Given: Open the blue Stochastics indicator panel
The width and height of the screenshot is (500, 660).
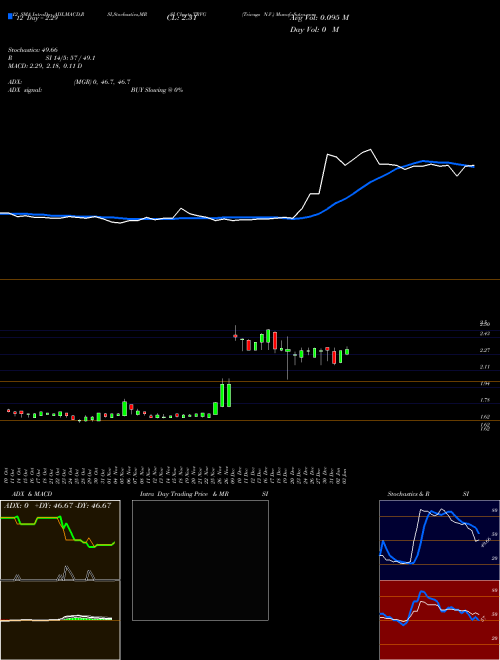Looking at the screenshot, I should 439,540.
